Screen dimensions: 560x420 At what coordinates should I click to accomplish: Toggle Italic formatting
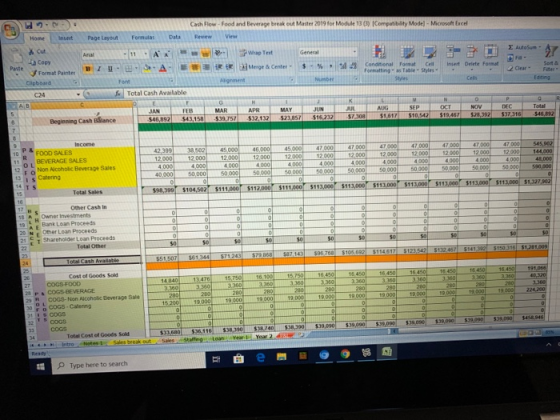tap(99, 69)
